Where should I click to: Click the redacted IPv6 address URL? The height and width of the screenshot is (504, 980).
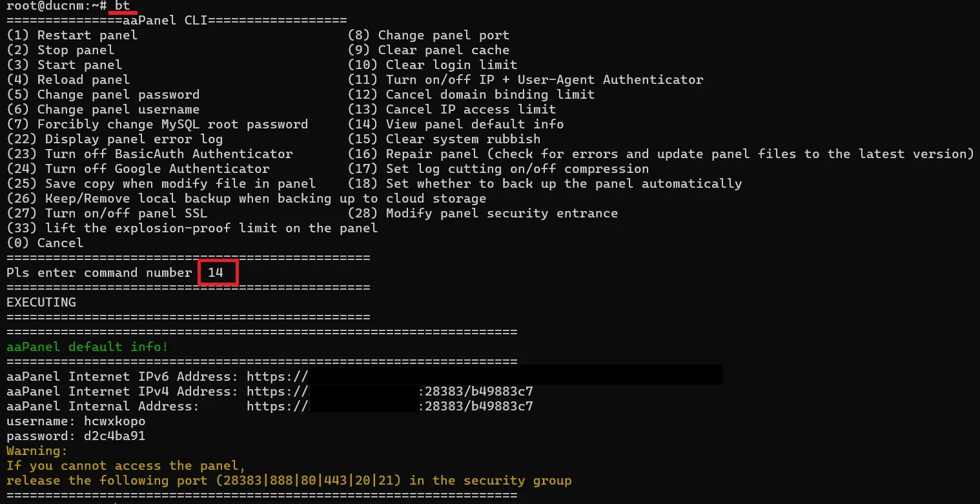click(484, 376)
